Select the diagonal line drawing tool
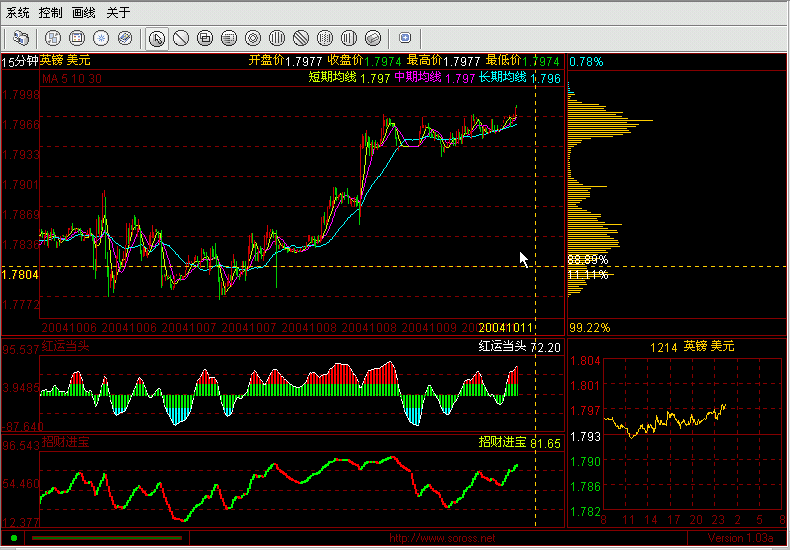The width and height of the screenshot is (790, 550). click(181, 38)
